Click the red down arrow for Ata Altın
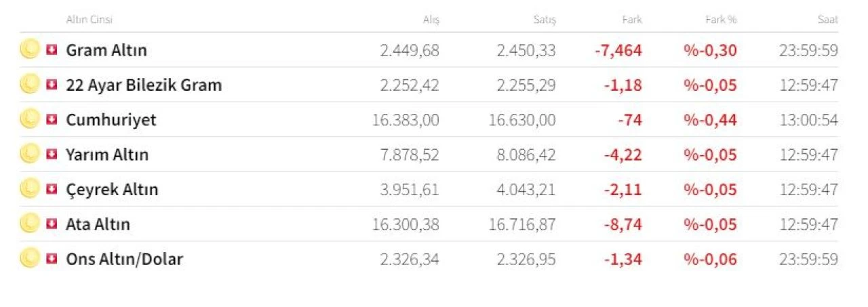This screenshot has width=868, height=307. (x=52, y=224)
